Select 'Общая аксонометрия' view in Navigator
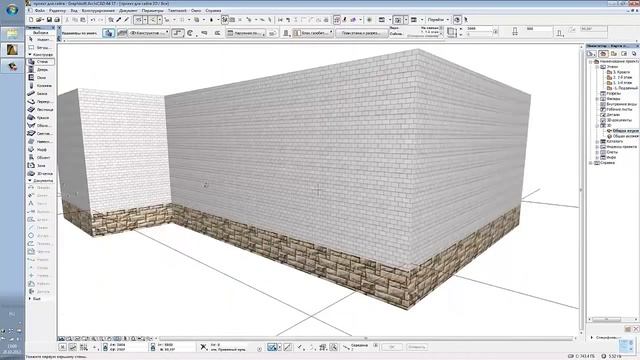The height and width of the screenshot is (360, 640). (623, 136)
